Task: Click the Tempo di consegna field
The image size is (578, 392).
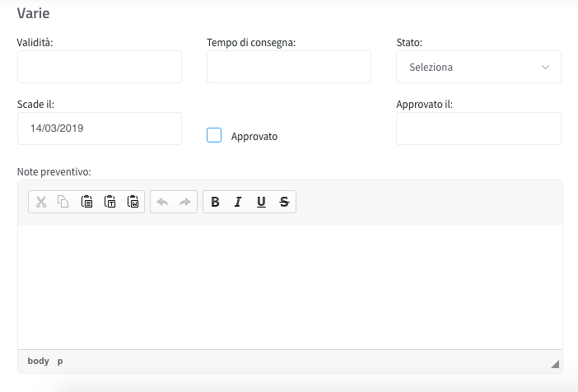Action: 289,67
